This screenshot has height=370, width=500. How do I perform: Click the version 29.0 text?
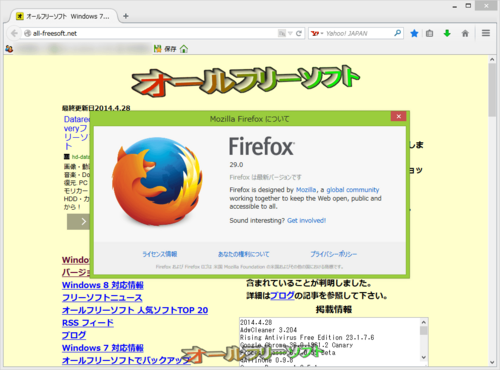(x=236, y=165)
